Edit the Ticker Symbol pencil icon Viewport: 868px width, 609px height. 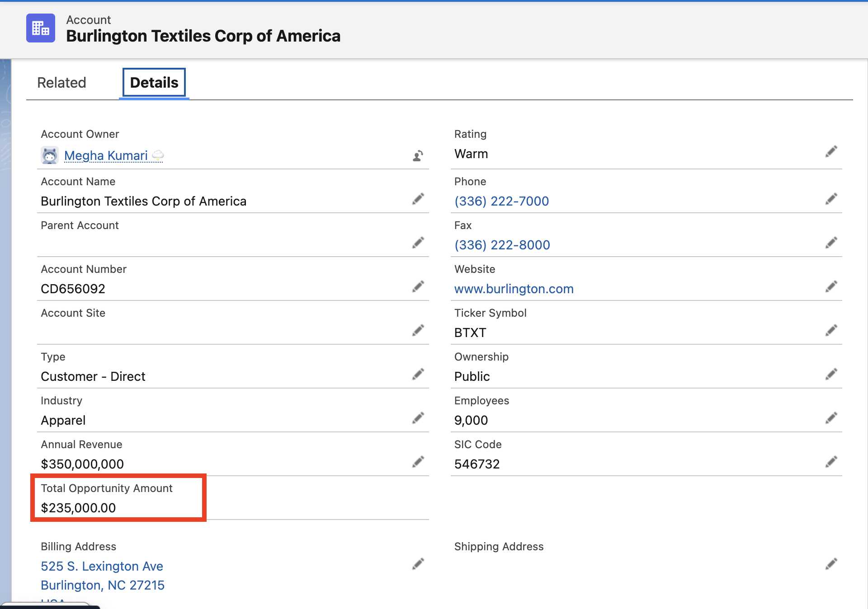point(831,330)
